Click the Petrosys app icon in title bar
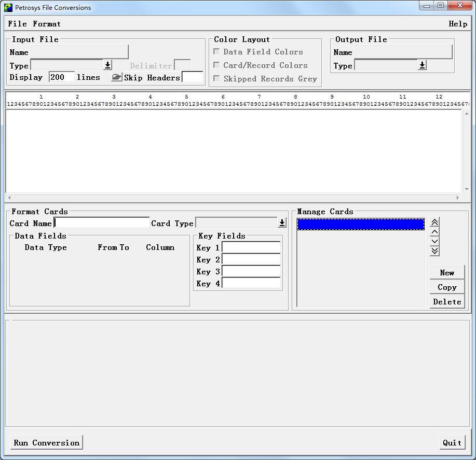 (x=8, y=8)
